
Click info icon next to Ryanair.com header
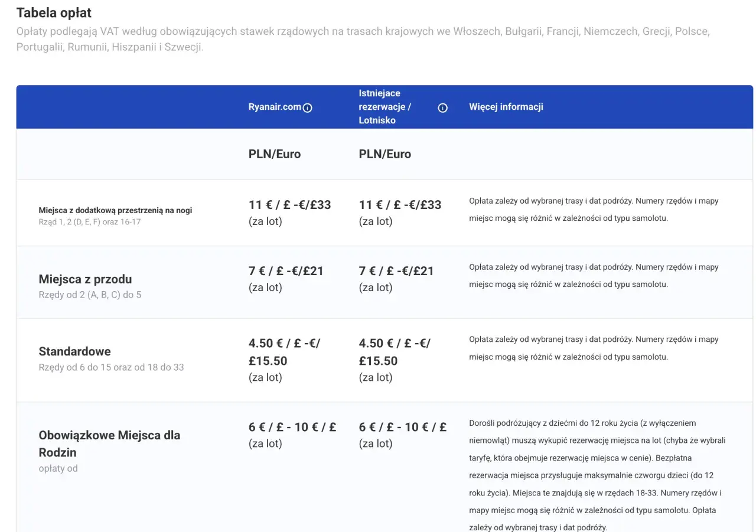[x=307, y=107]
